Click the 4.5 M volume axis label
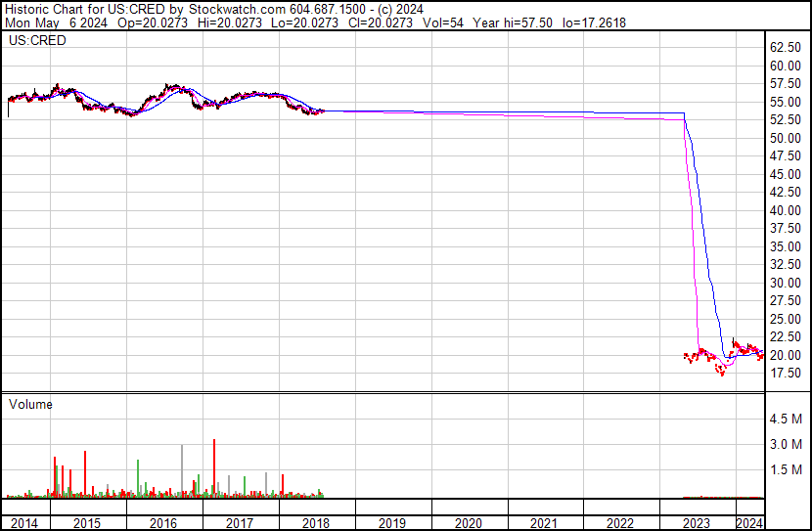The height and width of the screenshot is (531, 812). 785,420
